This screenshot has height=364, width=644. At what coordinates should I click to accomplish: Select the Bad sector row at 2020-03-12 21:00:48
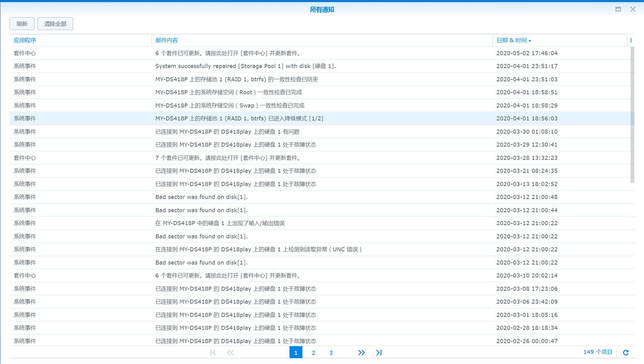[319, 197]
